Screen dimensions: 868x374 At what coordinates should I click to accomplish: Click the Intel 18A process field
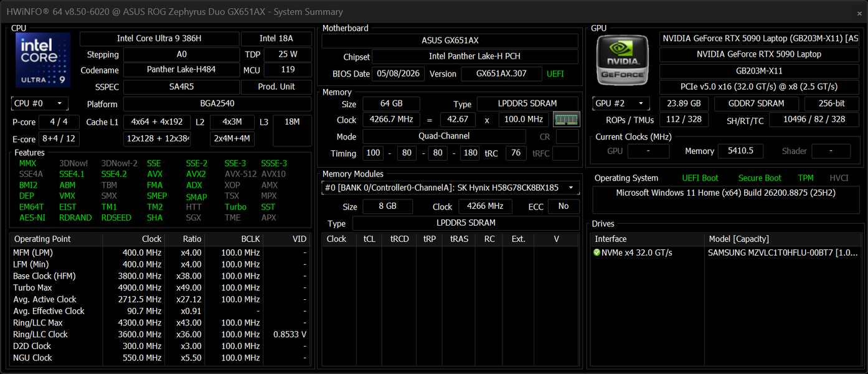[276, 39]
